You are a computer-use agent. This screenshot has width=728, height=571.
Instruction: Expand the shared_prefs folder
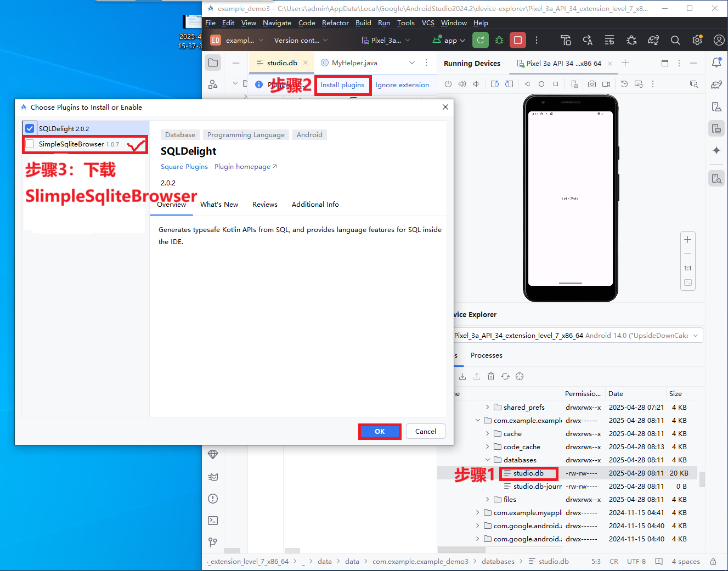pyautogui.click(x=487, y=407)
